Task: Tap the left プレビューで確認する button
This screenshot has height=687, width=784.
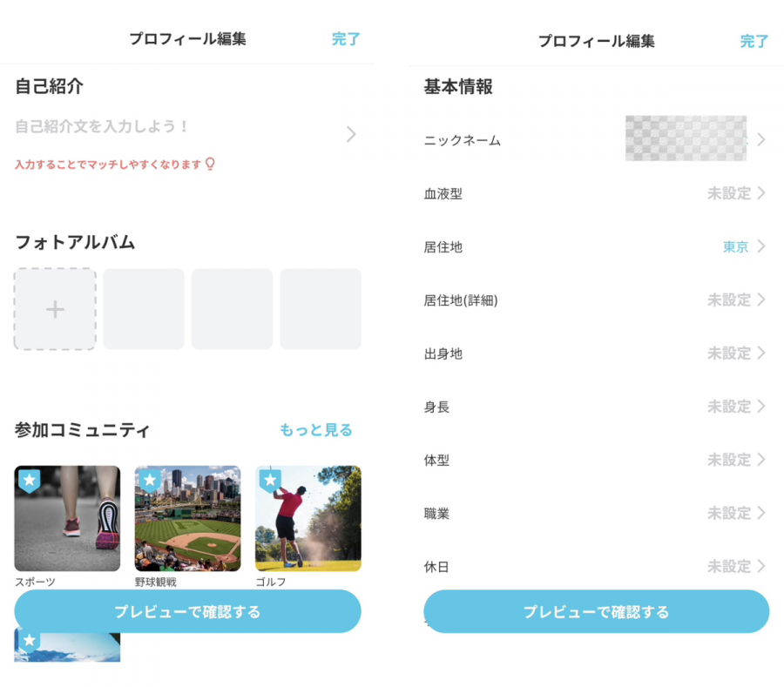Action: [x=187, y=611]
